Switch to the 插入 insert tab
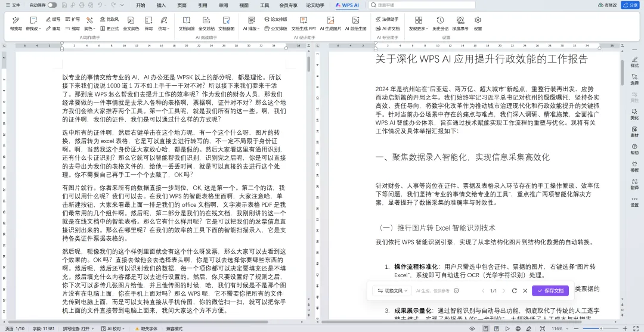Screen dimensions: 644x332 162,5
